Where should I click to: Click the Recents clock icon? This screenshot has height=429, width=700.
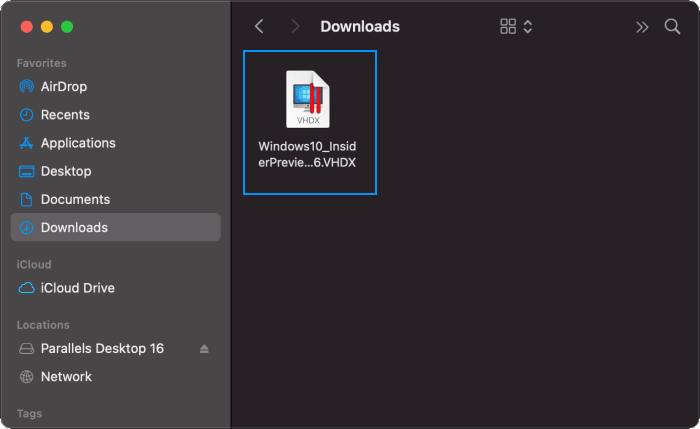coord(27,115)
